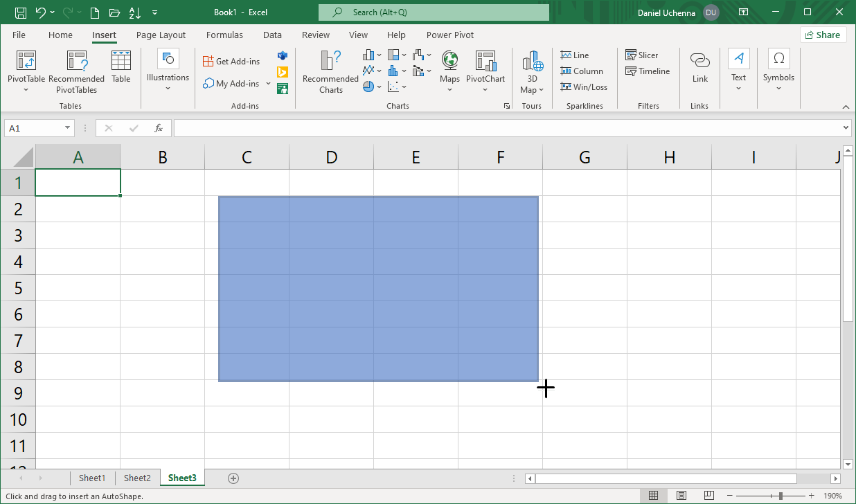Image resolution: width=856 pixels, height=504 pixels.
Task: Add a Timeline filter
Action: pos(647,71)
